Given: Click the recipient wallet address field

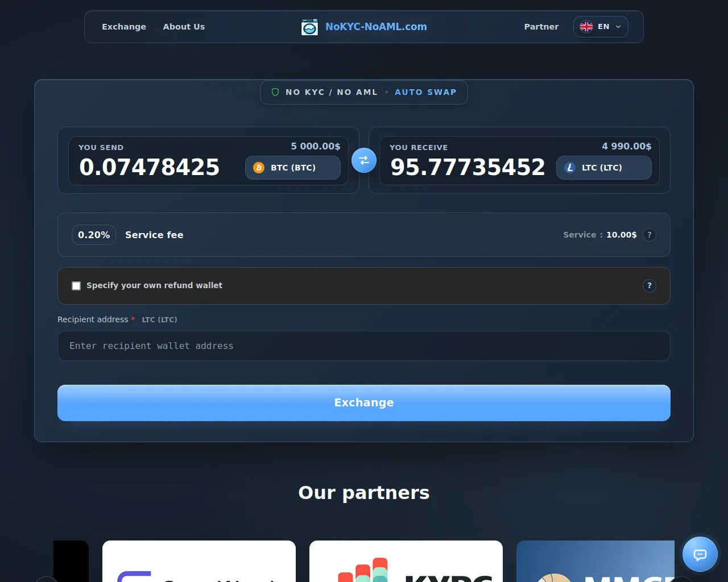Looking at the screenshot, I should [x=364, y=346].
